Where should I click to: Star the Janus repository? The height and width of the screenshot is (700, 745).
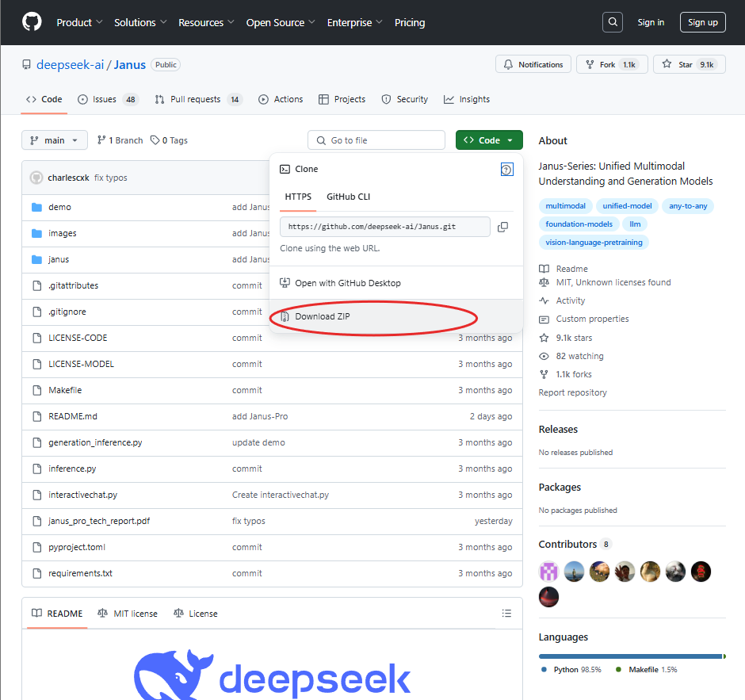[x=690, y=65]
